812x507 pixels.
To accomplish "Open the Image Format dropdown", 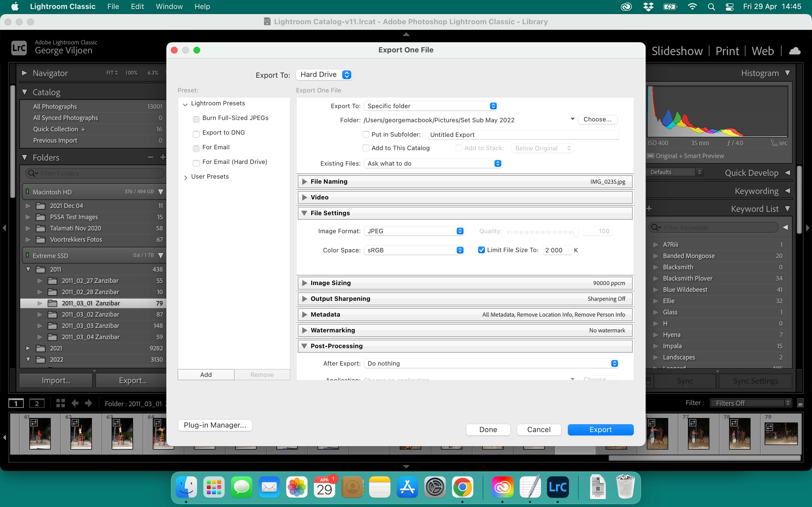I will click(414, 231).
